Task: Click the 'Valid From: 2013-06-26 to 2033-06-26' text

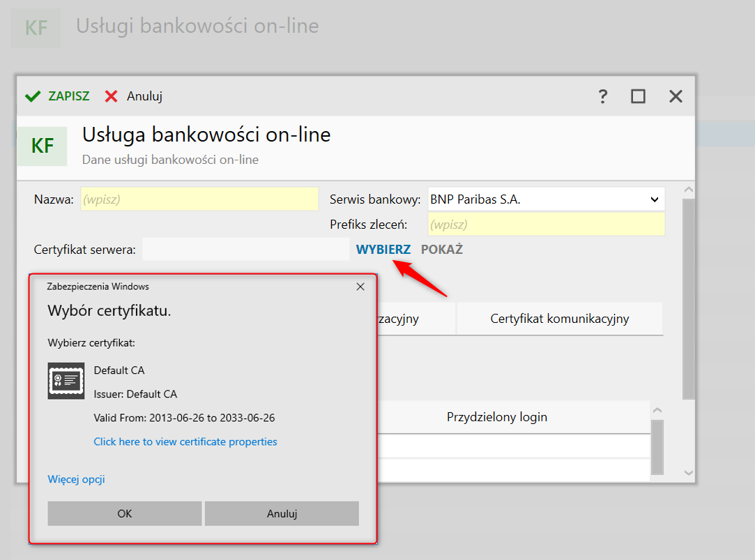Action: [185, 418]
